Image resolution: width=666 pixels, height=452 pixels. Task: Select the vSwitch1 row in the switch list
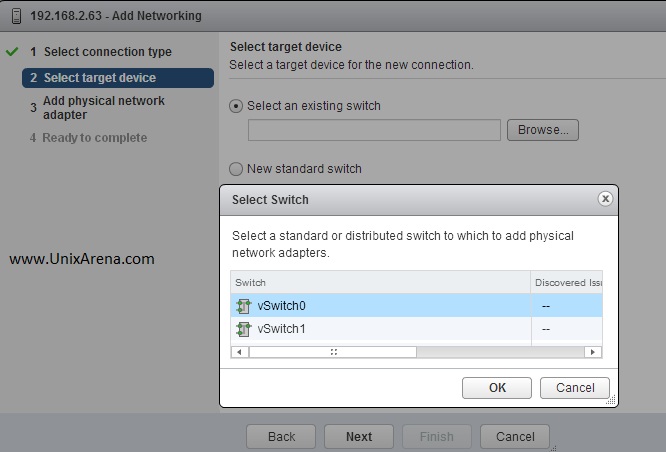416,328
